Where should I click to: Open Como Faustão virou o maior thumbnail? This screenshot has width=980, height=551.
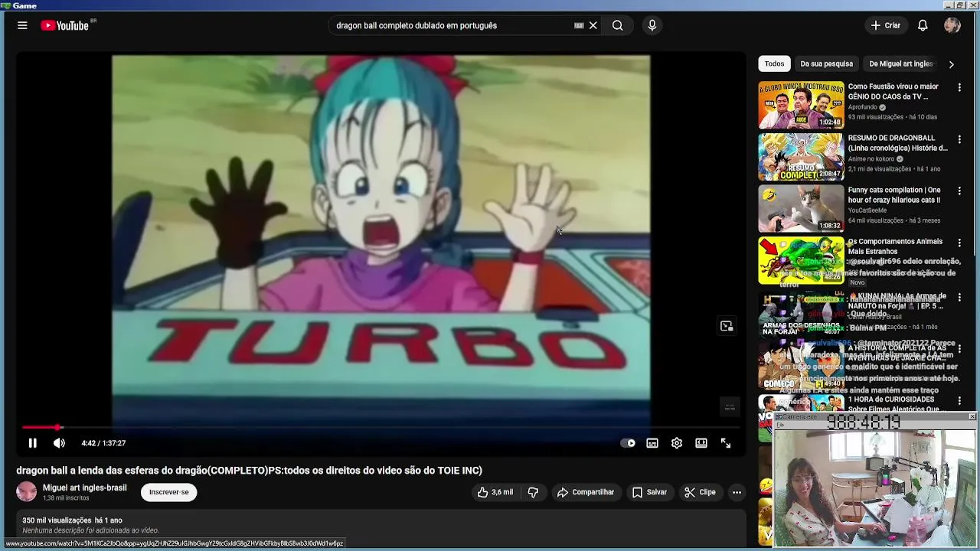(x=801, y=105)
